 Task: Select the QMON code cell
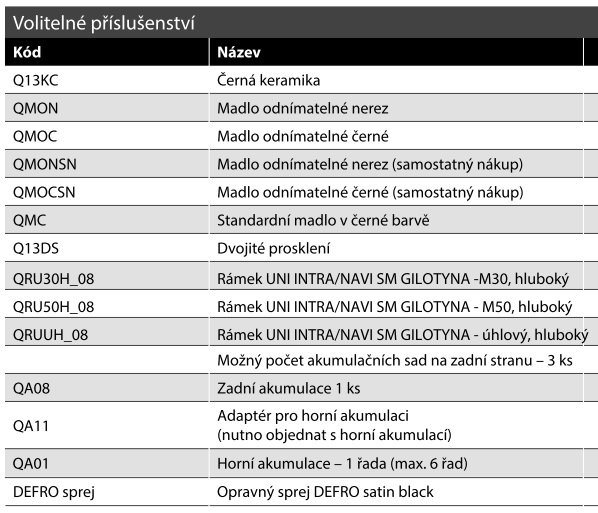(x=107, y=108)
